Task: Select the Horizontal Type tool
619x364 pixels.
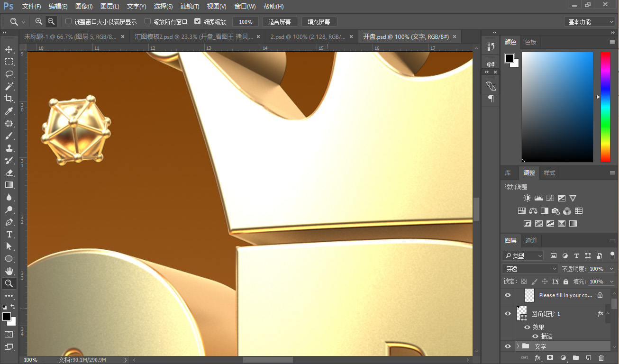Action: 9,234
